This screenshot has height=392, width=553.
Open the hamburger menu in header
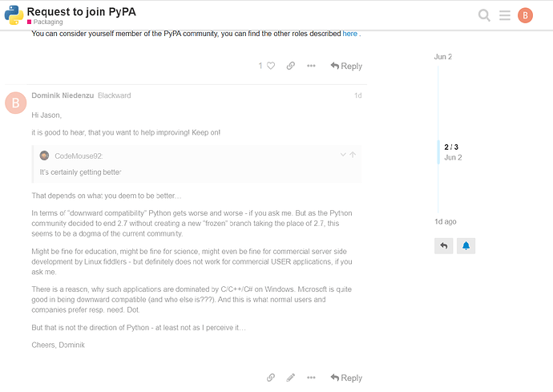pyautogui.click(x=505, y=15)
